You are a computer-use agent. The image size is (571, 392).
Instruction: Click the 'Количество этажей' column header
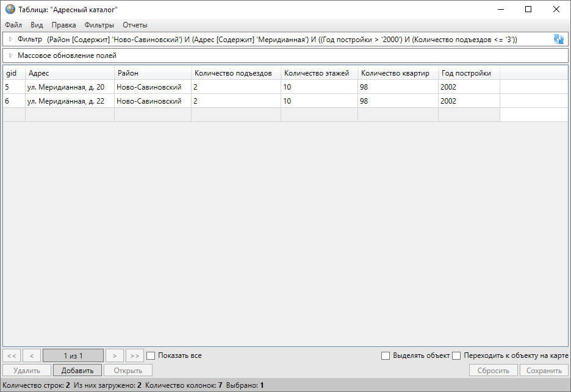point(317,73)
